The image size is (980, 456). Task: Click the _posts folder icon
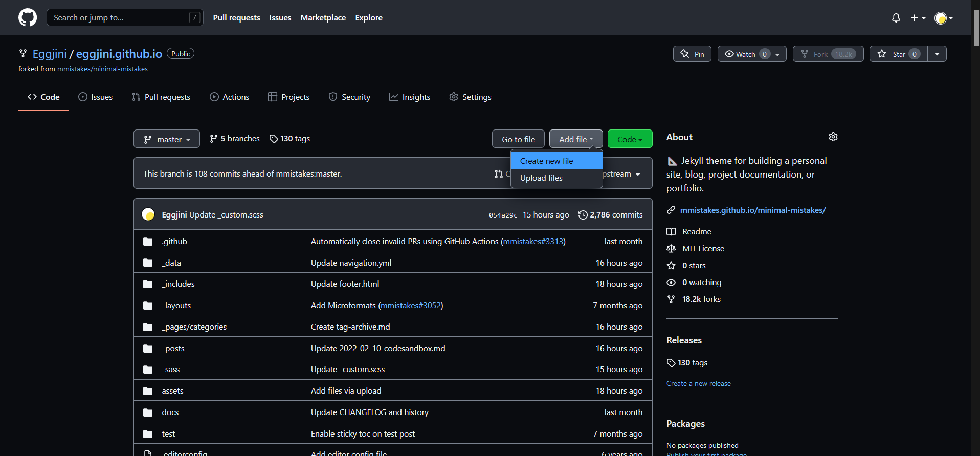point(148,349)
